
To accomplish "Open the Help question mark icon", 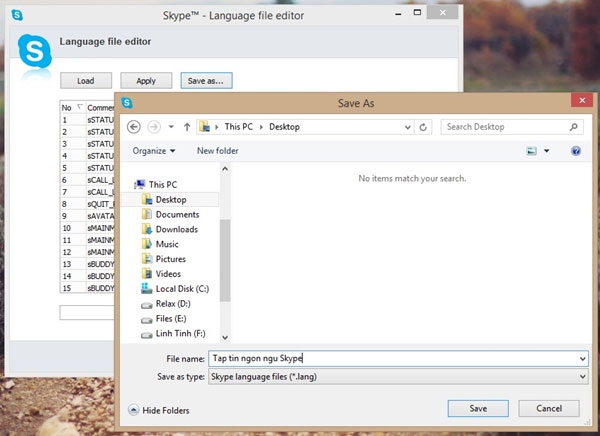I will [575, 151].
